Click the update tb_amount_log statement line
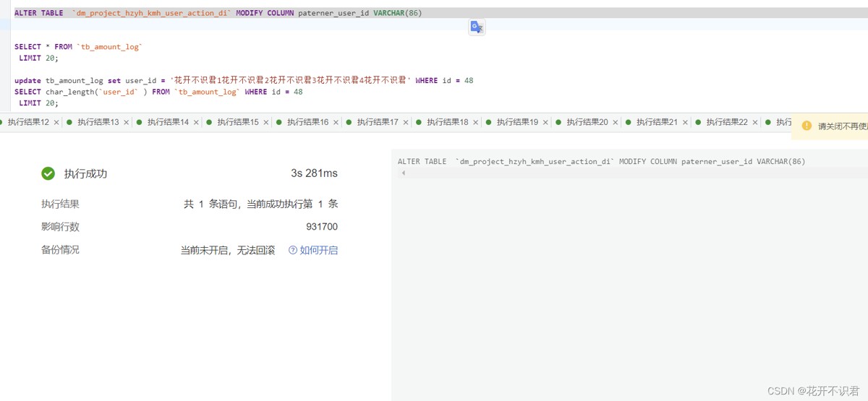Image resolution: width=868 pixels, height=401 pixels. click(244, 80)
